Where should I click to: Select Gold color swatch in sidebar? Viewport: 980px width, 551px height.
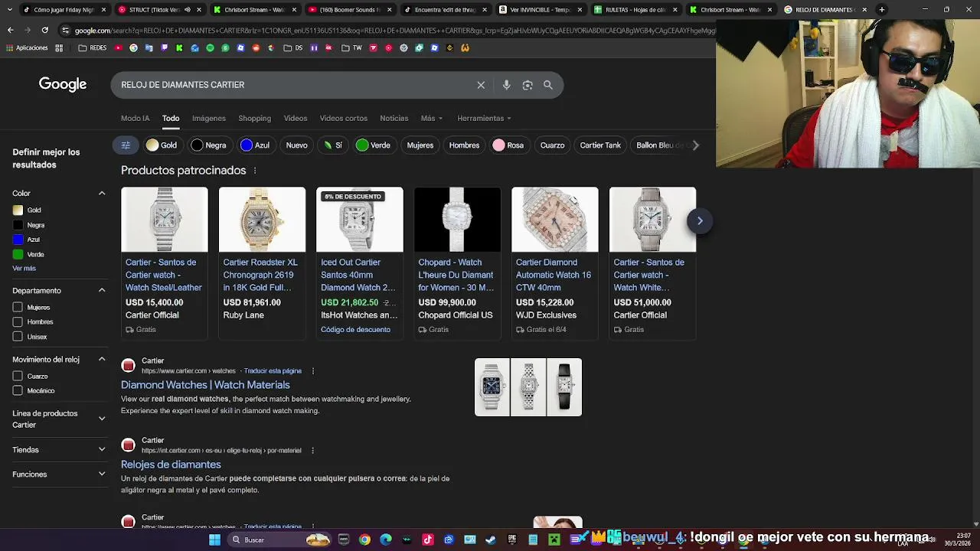pos(18,210)
